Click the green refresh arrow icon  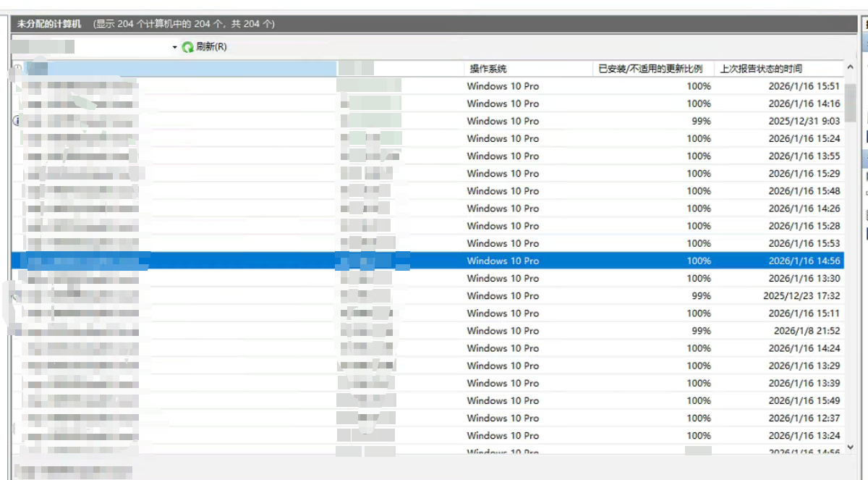188,47
